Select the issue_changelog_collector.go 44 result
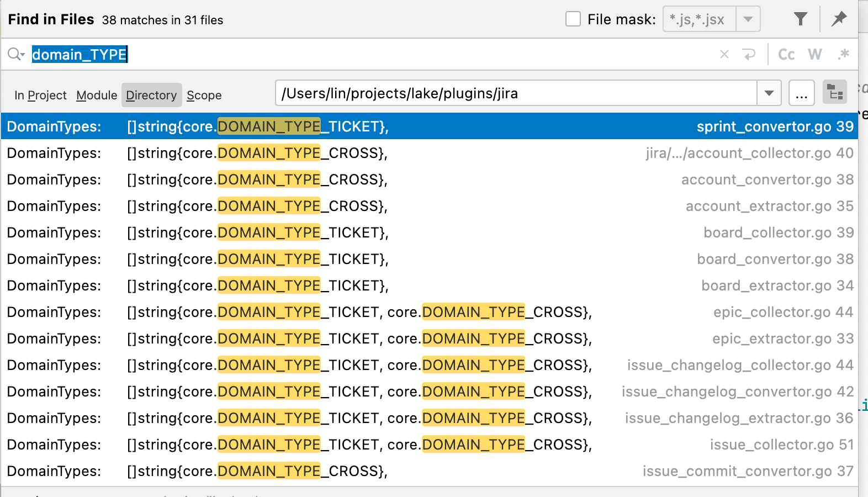Screen dimensions: 868x497 point(430,365)
